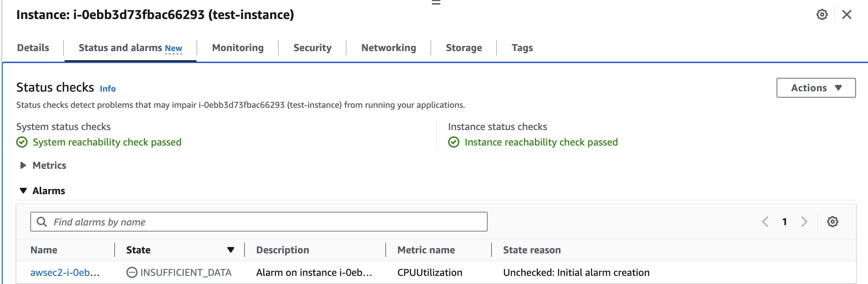Switch to the Monitoring tab

238,48
